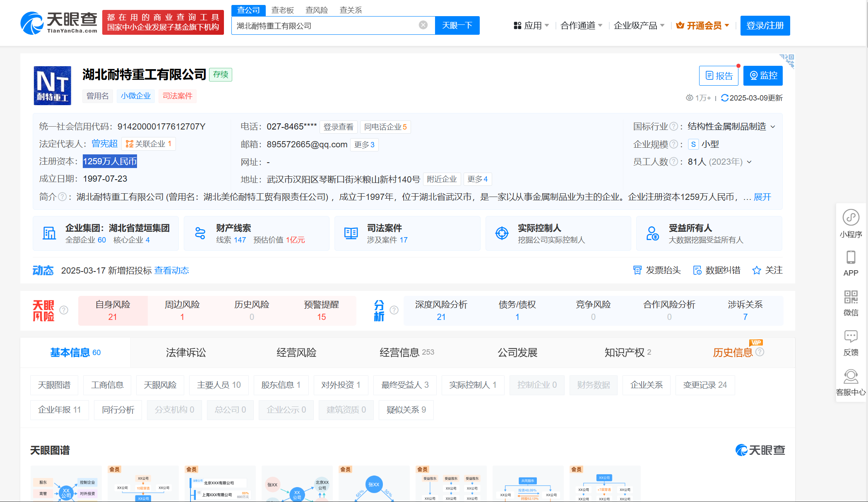Screen dimensions: 868x502
Task: Select the 查关系 search tab
Action: tap(351, 10)
